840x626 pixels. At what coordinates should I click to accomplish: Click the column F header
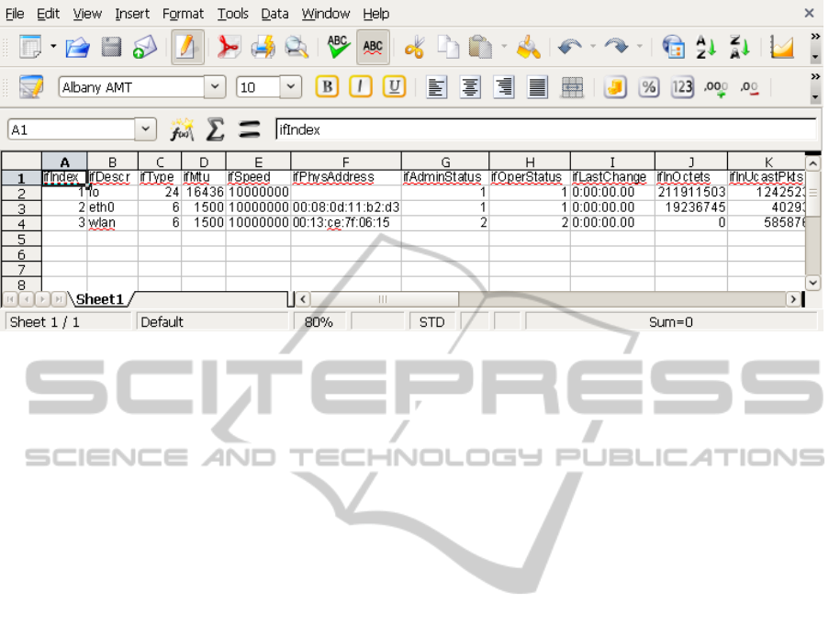[345, 162]
